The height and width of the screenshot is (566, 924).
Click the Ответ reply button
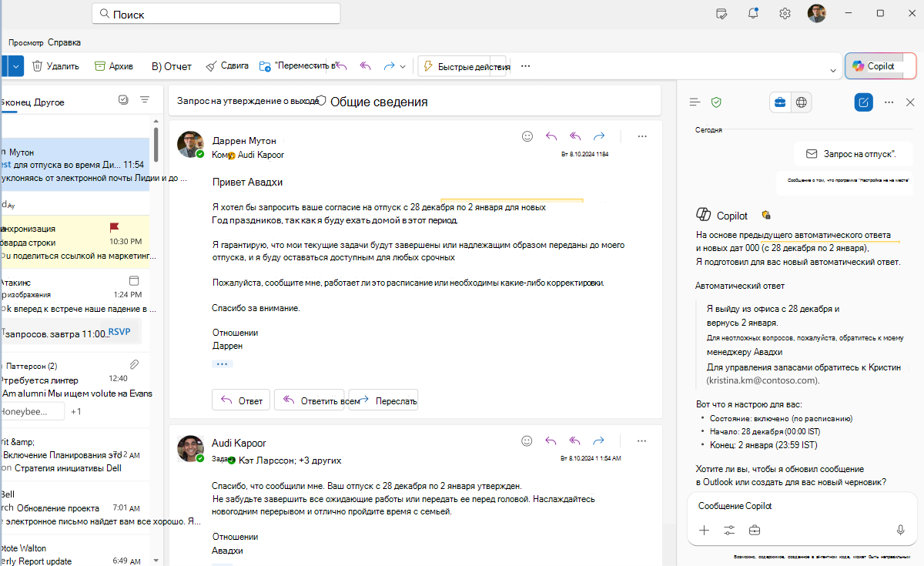pyautogui.click(x=241, y=400)
